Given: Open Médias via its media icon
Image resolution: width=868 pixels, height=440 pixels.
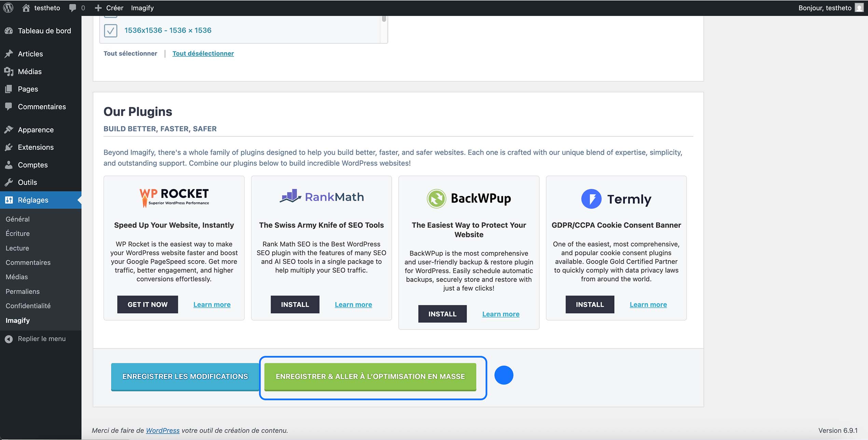Looking at the screenshot, I should click(9, 71).
